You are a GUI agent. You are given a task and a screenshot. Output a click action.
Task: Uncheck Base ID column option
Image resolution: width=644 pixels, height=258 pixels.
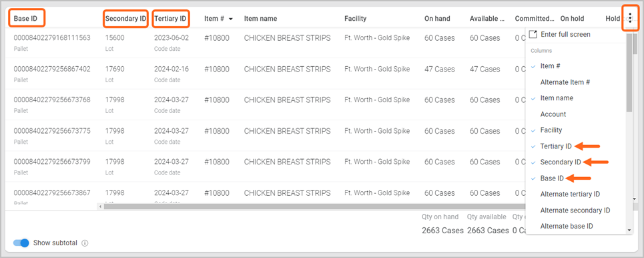coord(552,178)
